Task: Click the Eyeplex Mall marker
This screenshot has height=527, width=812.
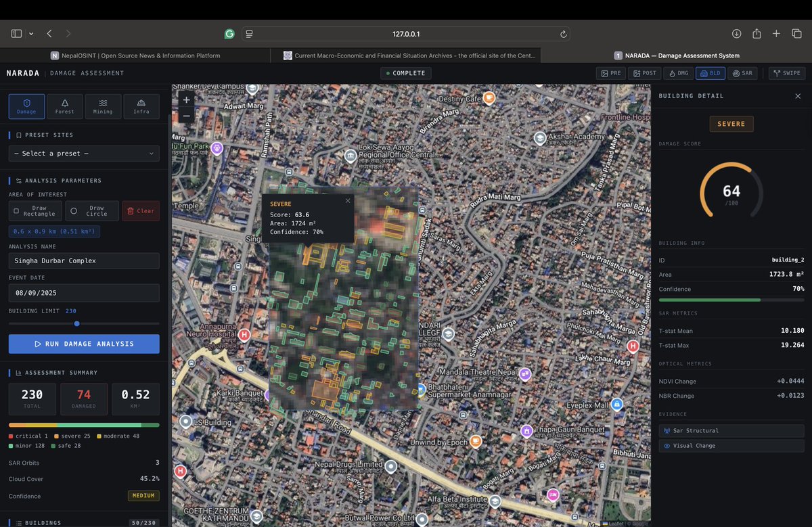Action: (x=616, y=405)
